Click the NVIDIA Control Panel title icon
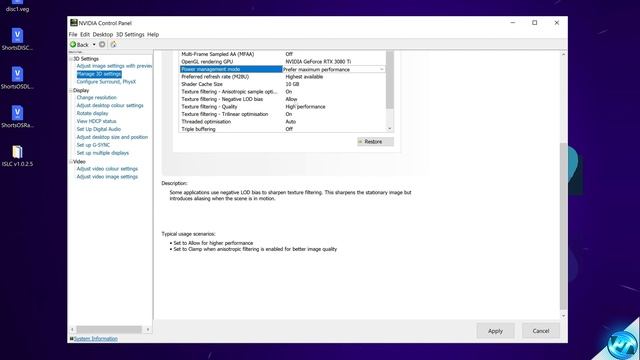 (x=73, y=23)
